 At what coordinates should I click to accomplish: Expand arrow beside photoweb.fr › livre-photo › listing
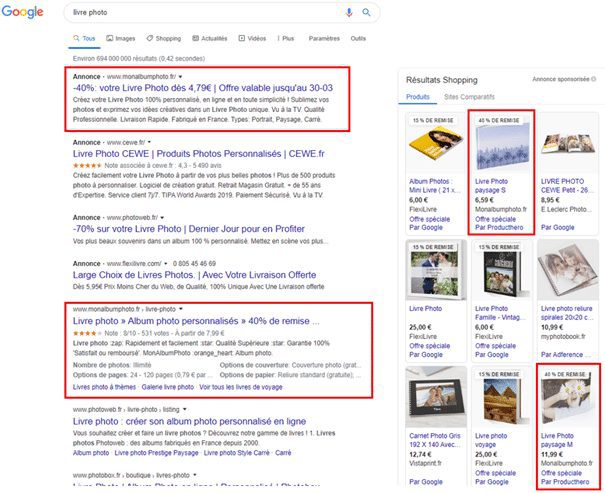(x=185, y=409)
